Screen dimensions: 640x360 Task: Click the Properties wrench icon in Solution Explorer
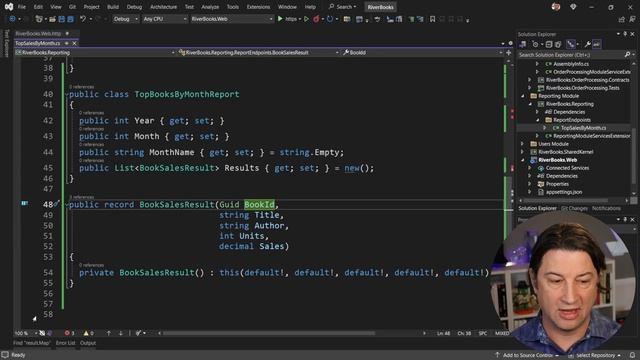(587, 44)
